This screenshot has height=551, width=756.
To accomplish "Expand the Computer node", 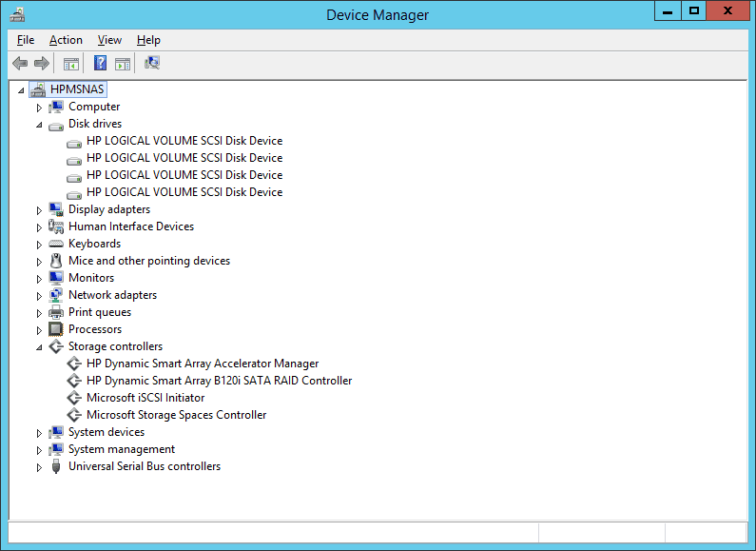I will (x=39, y=108).
